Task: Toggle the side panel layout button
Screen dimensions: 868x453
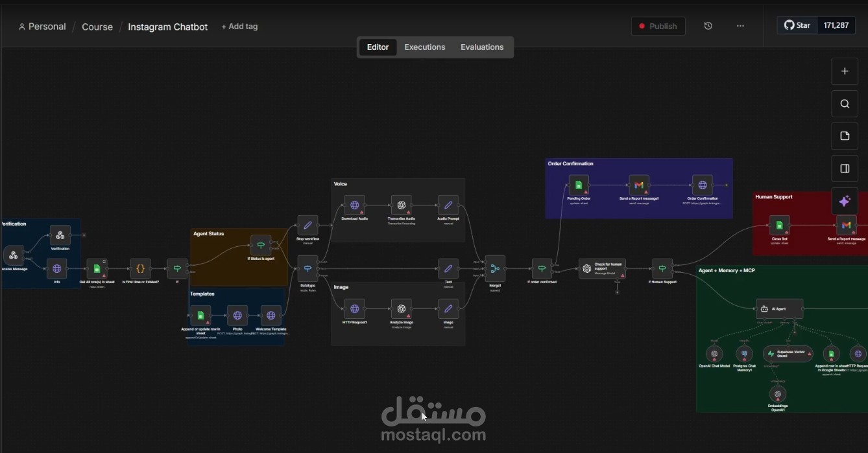Action: 845,168
